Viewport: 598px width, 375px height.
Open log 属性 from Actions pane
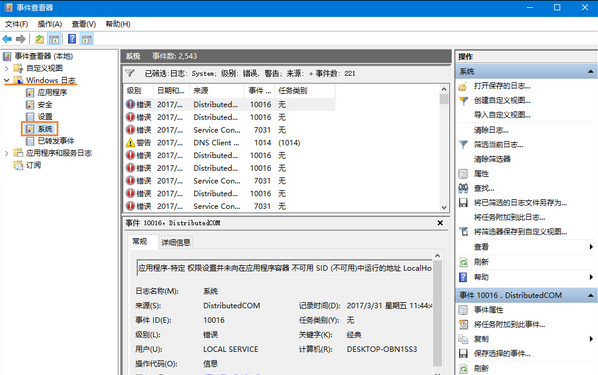tap(481, 174)
